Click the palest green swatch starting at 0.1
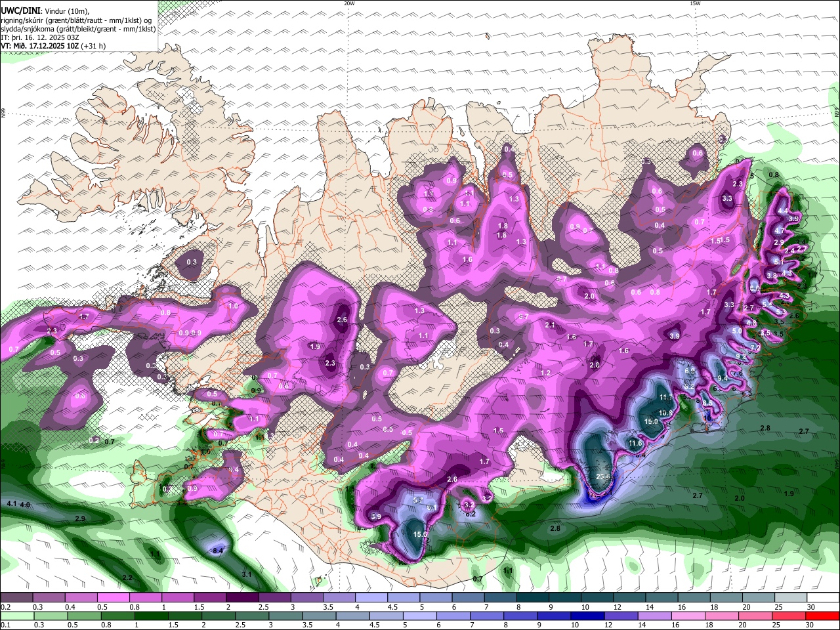Image resolution: width=840 pixels, height=630 pixels. click(17, 616)
